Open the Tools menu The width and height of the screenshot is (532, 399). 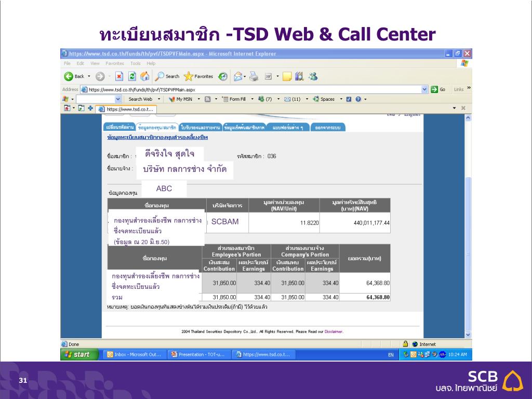136,63
